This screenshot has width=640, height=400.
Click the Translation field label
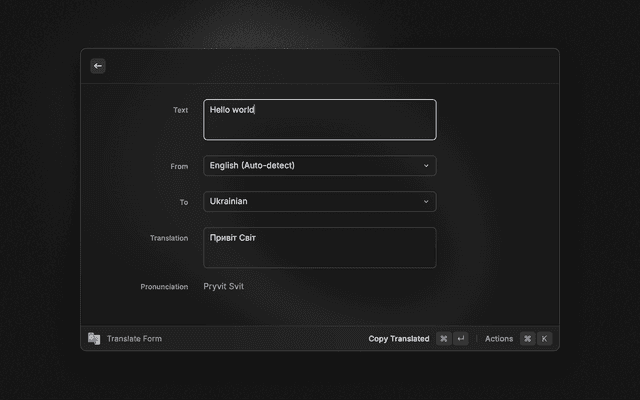(168, 238)
